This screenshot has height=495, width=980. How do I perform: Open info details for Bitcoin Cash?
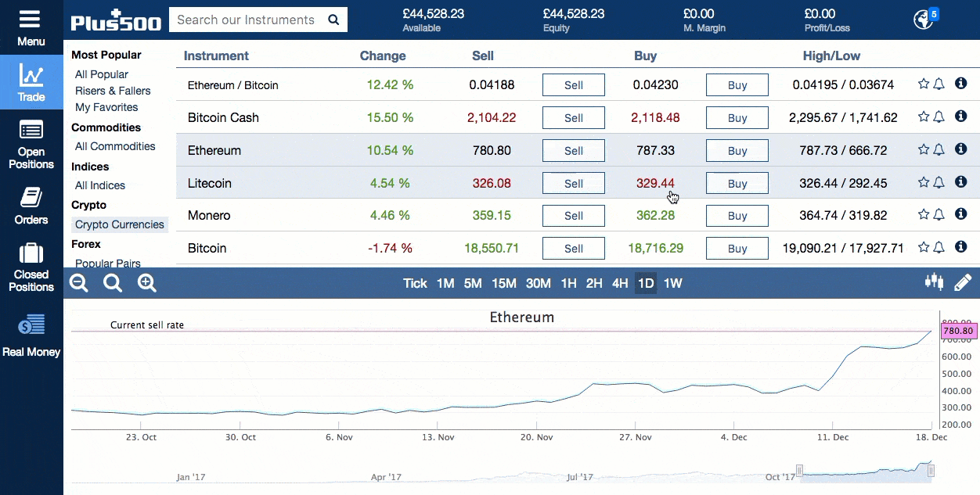point(961,117)
